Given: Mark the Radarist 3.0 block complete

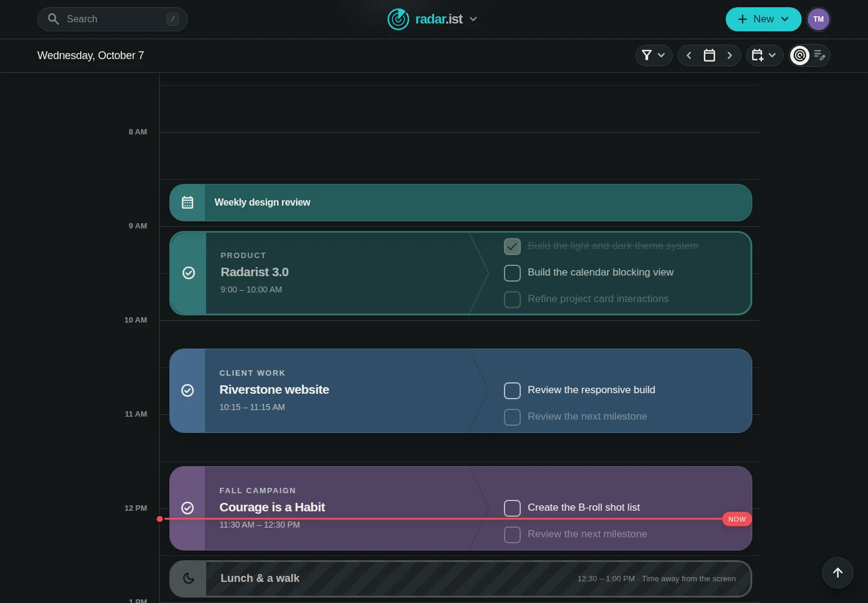Looking at the screenshot, I should [x=189, y=273].
